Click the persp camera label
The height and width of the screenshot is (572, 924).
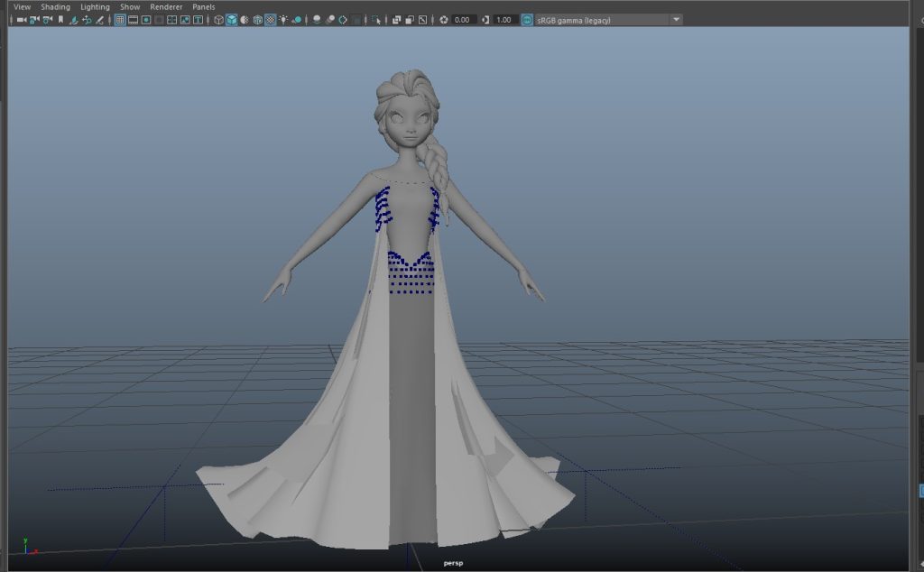pos(453,563)
